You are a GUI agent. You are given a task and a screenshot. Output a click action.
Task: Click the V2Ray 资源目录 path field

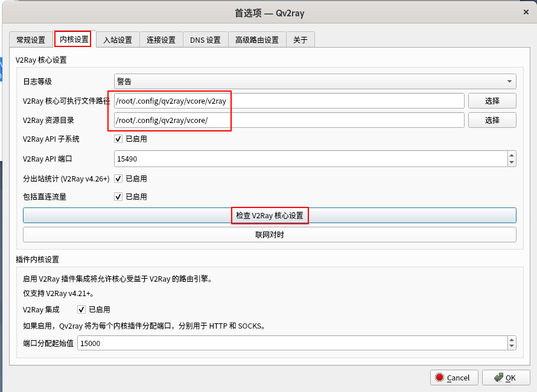(289, 120)
